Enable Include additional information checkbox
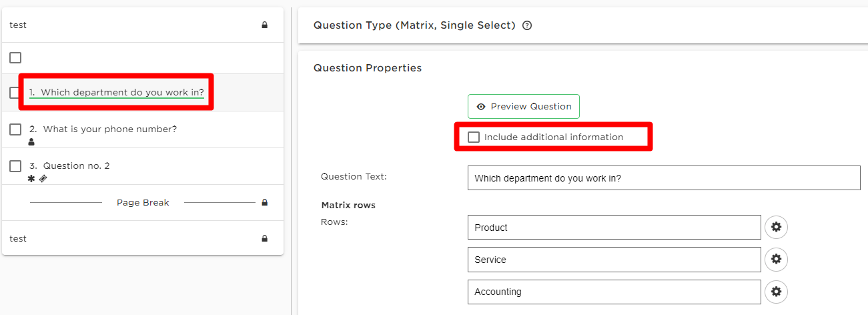This screenshot has width=868, height=315. (x=474, y=137)
